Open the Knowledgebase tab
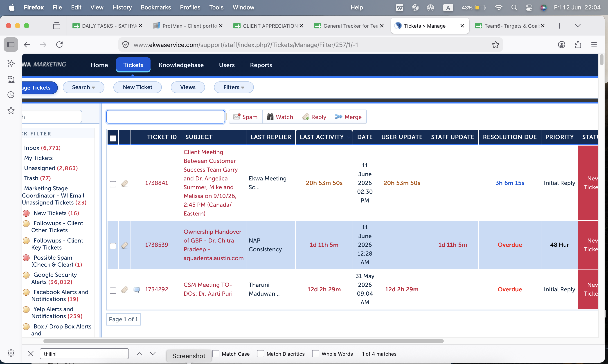Image resolution: width=608 pixels, height=364 pixels. point(181,65)
